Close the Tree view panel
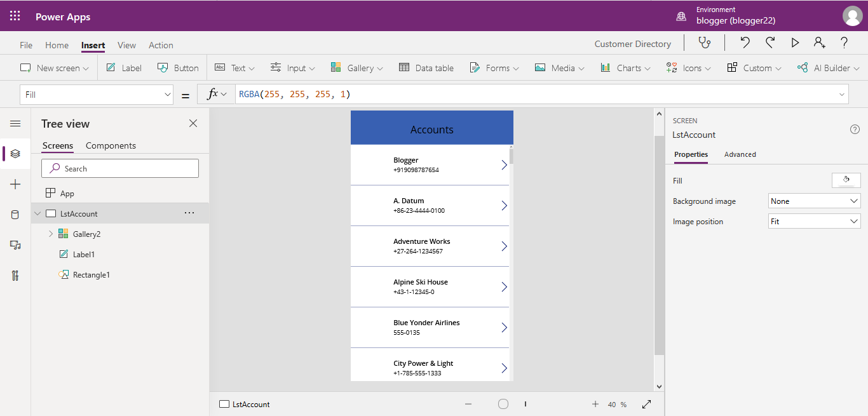 click(x=193, y=123)
